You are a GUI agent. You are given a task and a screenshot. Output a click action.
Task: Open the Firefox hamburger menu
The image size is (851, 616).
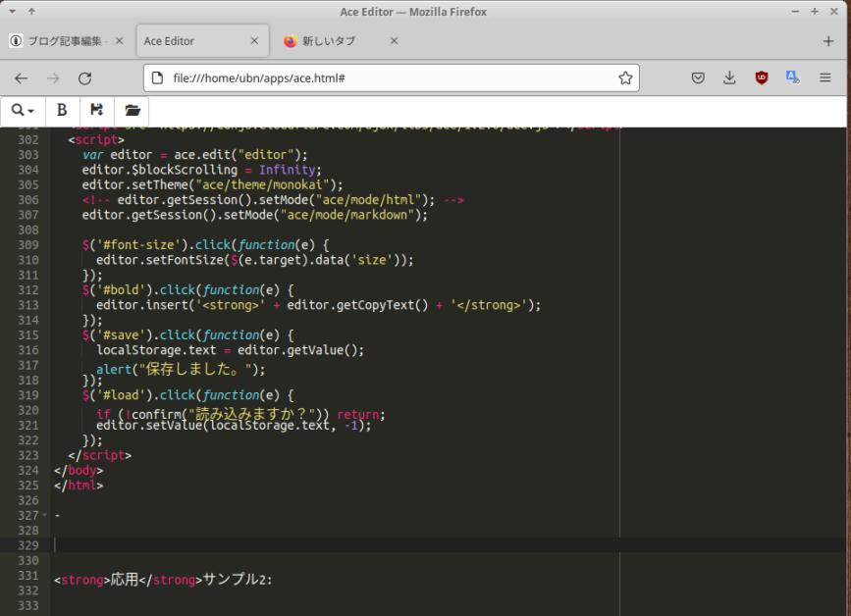point(824,78)
